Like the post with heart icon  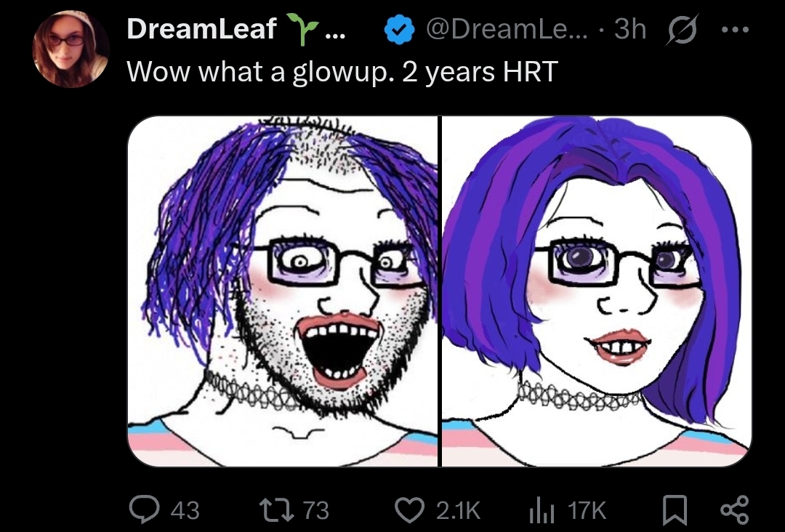pyautogui.click(x=410, y=509)
